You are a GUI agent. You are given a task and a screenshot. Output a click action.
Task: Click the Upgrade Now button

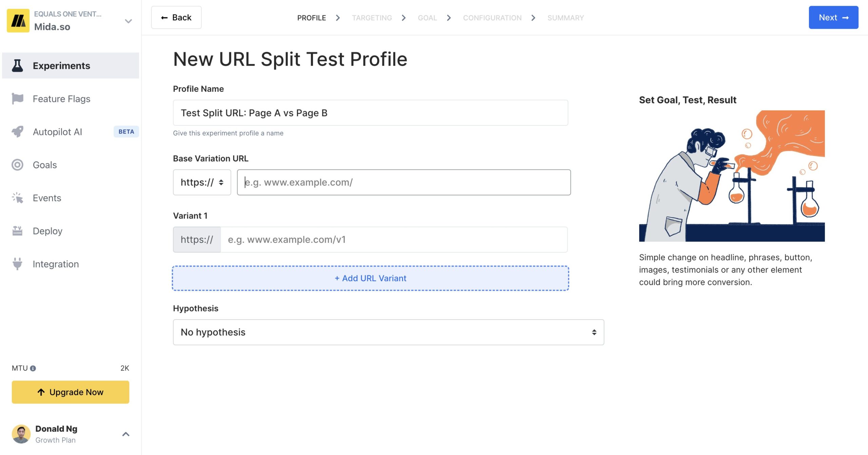coord(71,392)
